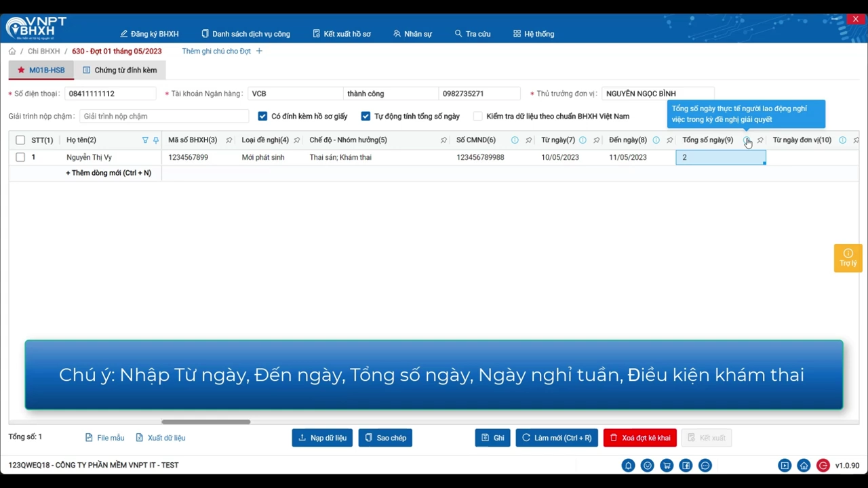Viewport: 868px width, 488px height.
Task: Tick the checkbox for row 1
Action: (x=20, y=157)
